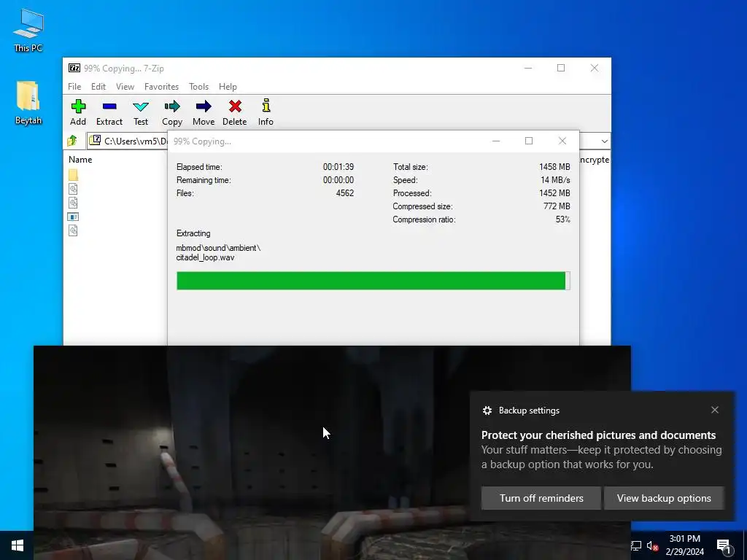Image resolution: width=747 pixels, height=560 pixels.
Task: Click the Name column header
Action: click(x=80, y=160)
